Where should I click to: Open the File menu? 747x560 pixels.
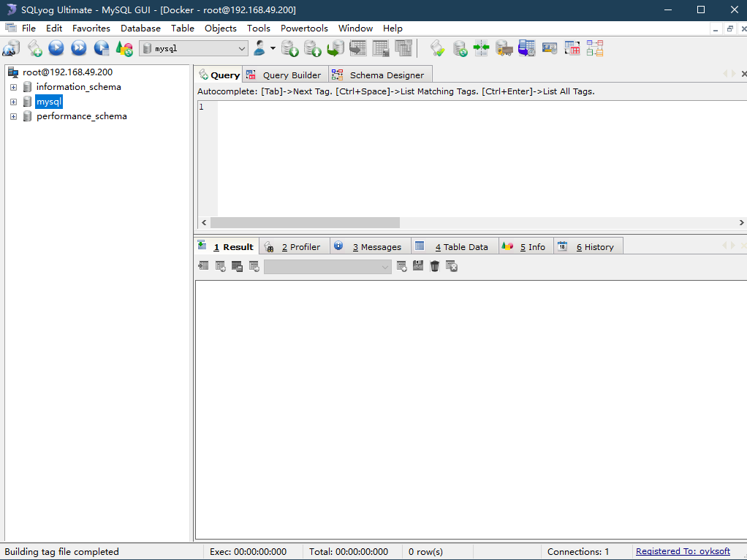point(29,28)
